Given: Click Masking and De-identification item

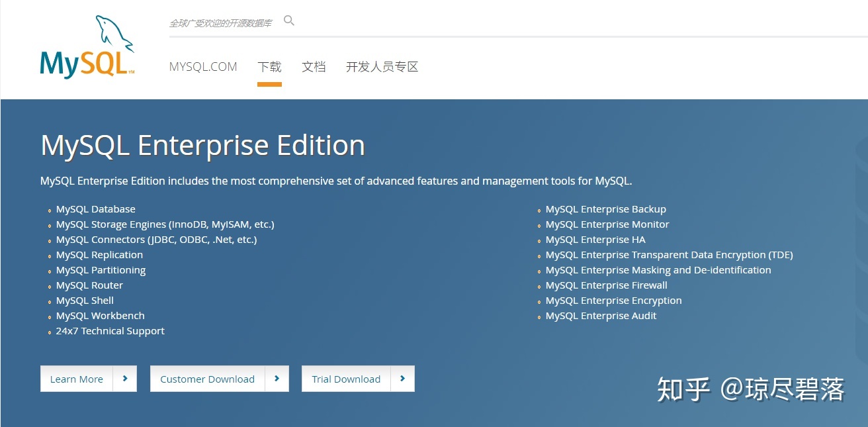Looking at the screenshot, I should tap(658, 270).
